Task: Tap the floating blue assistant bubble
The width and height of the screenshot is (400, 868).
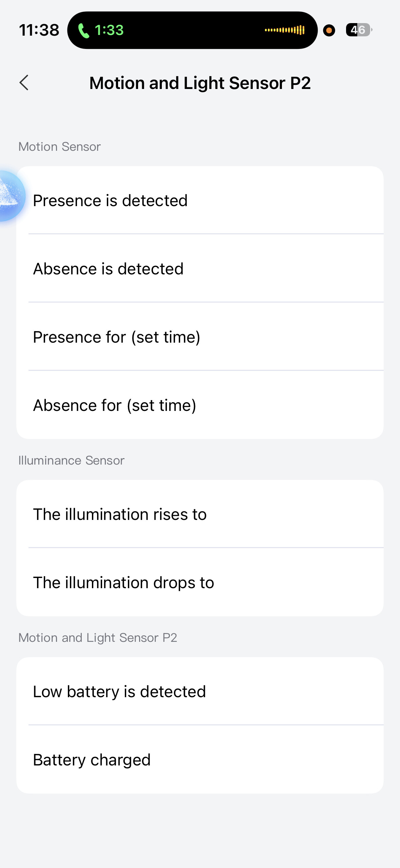Action: coord(10,196)
